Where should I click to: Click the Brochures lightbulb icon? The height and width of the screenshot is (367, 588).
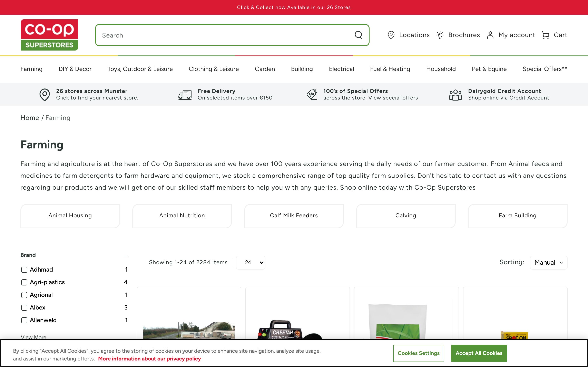tap(440, 35)
